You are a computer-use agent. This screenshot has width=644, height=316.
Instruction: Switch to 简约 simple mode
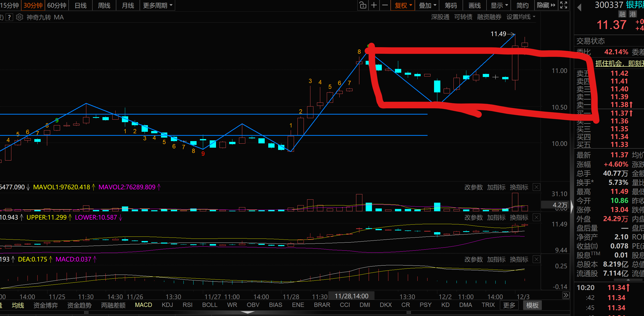coord(522,5)
